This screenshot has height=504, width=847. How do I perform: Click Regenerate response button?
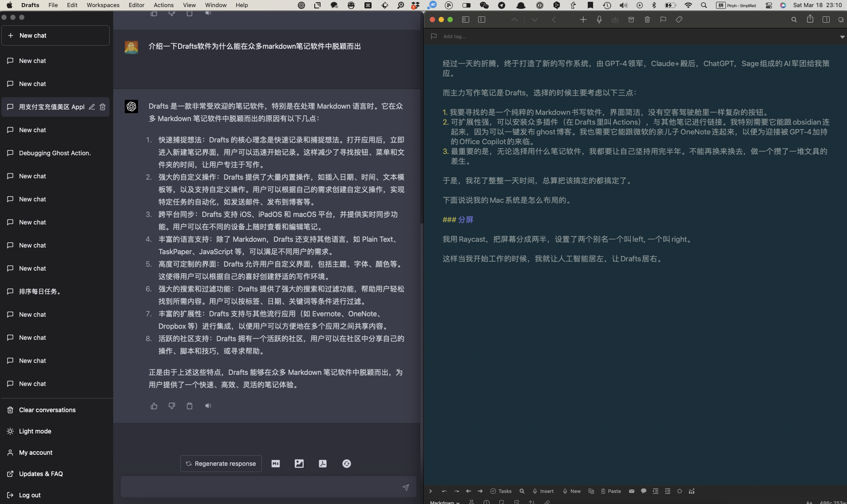coord(221,464)
